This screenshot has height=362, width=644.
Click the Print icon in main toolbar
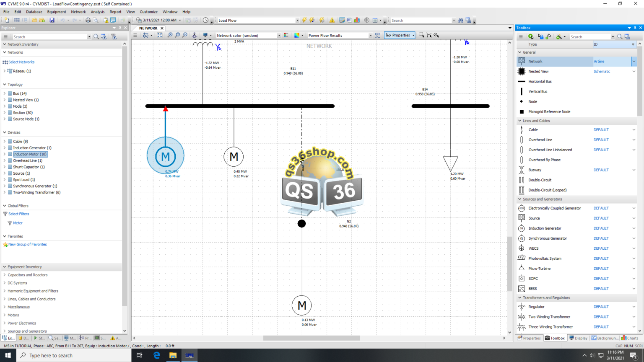click(88, 20)
